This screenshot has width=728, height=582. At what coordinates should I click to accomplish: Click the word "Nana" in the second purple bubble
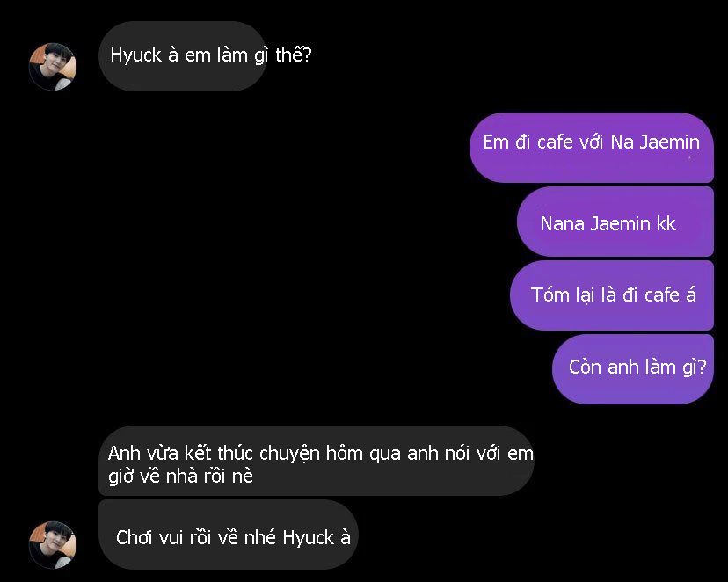(562, 223)
